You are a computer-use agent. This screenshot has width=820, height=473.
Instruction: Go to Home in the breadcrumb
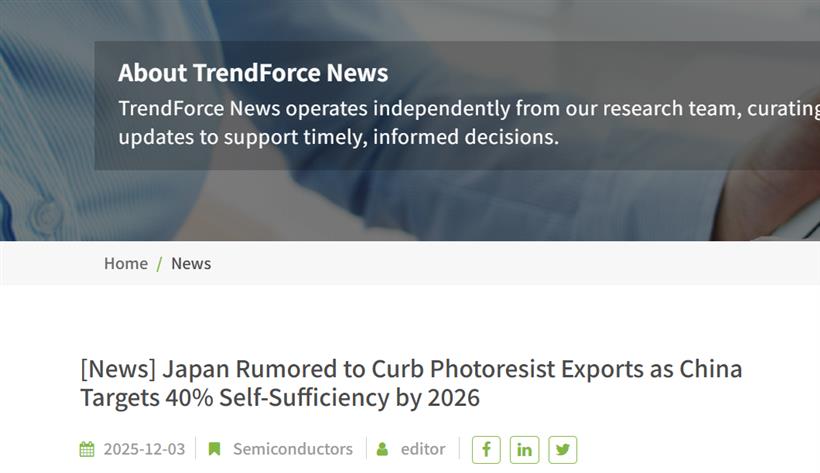(126, 263)
